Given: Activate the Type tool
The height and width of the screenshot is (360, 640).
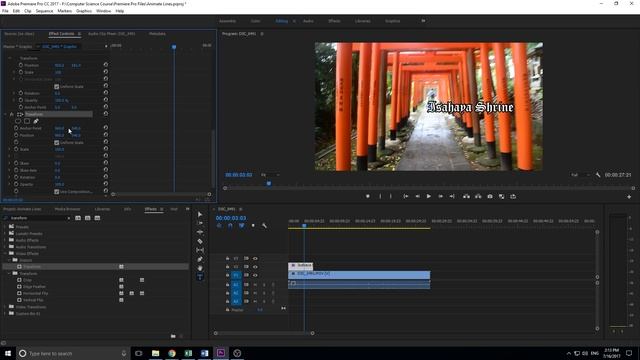Looking at the screenshot, I should pos(200,277).
